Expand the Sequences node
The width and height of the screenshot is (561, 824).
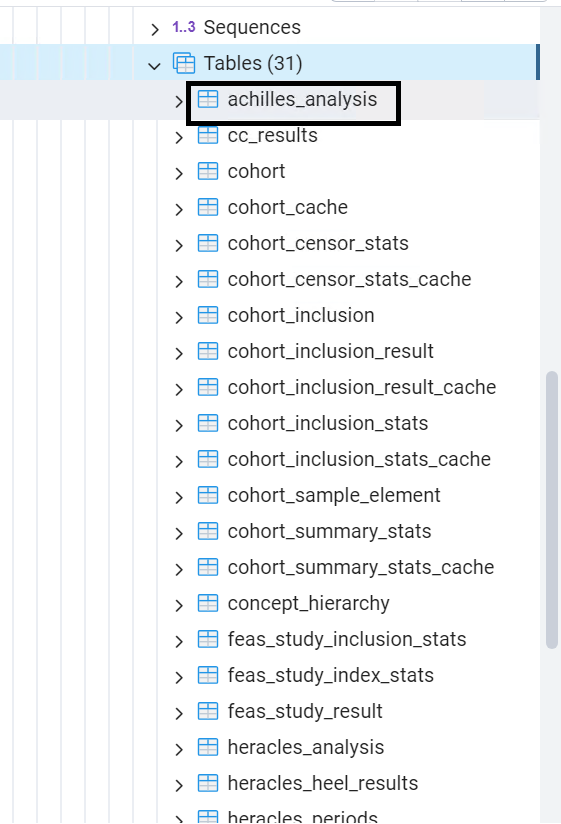tap(154, 29)
